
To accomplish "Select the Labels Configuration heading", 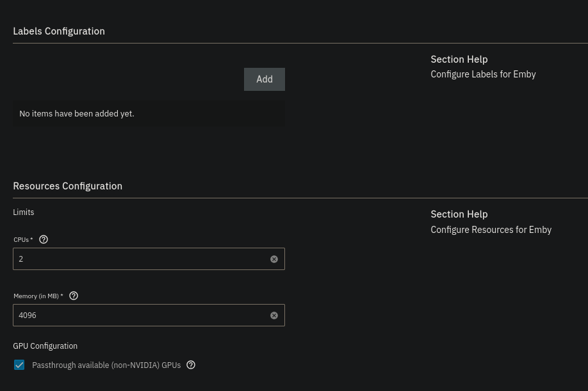I will coord(59,31).
